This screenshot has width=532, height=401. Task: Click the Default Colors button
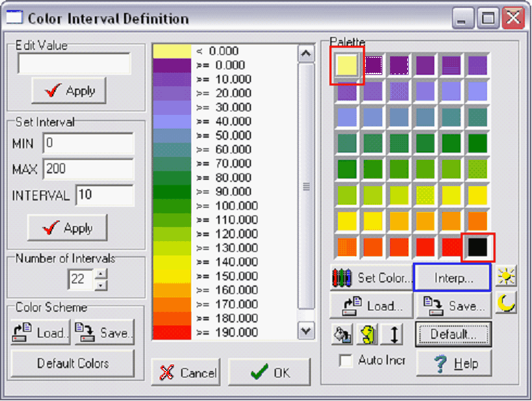tap(73, 363)
